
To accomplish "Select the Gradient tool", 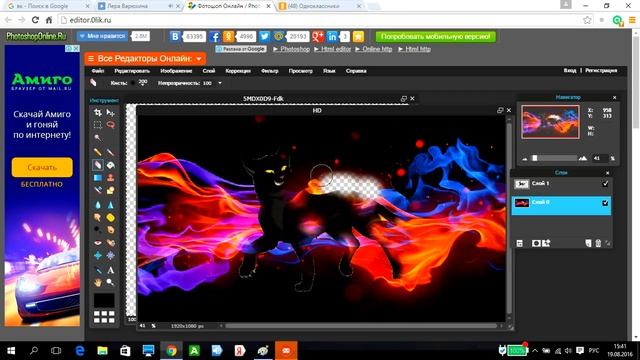I will pos(98,178).
